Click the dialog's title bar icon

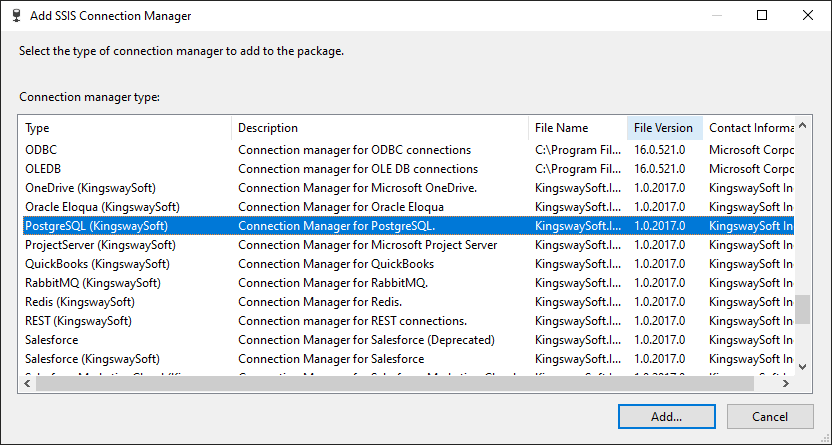[x=17, y=15]
